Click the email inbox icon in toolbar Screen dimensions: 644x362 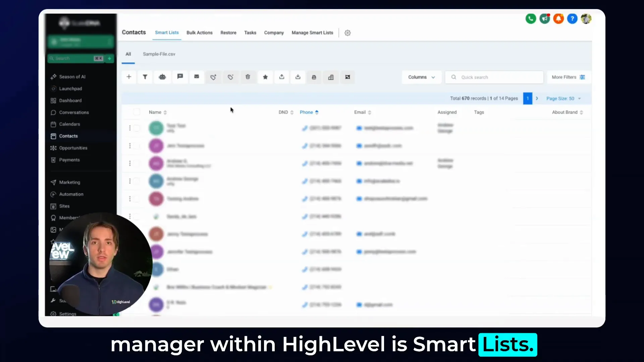coord(314,77)
